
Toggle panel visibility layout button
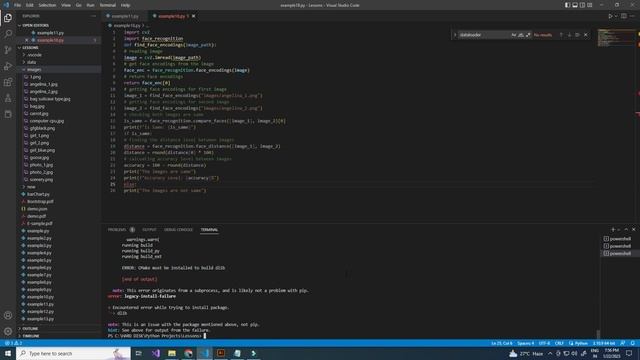[x=575, y=5]
